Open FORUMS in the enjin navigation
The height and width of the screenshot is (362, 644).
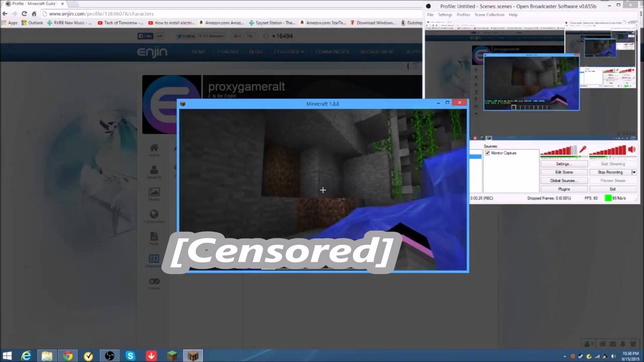point(228,52)
